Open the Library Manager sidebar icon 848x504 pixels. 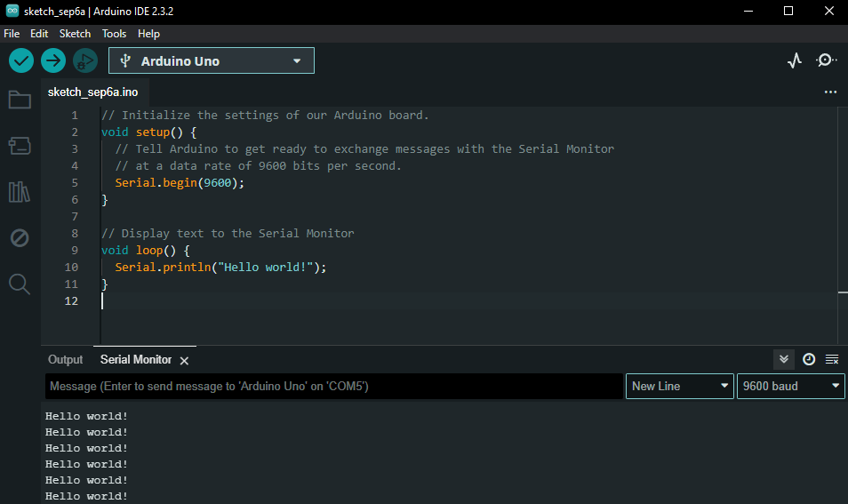coord(20,191)
